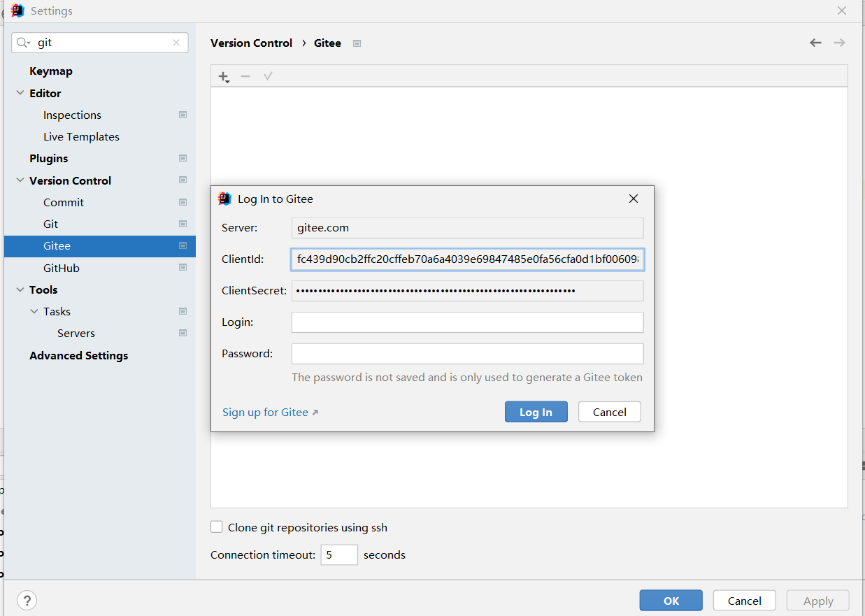Viewport: 865px width, 616px height.
Task: Click the Gitee row project icon
Action: [x=183, y=245]
